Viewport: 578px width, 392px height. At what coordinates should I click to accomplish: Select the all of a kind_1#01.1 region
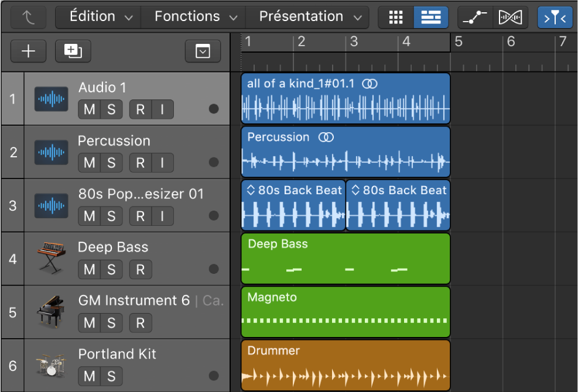click(346, 98)
